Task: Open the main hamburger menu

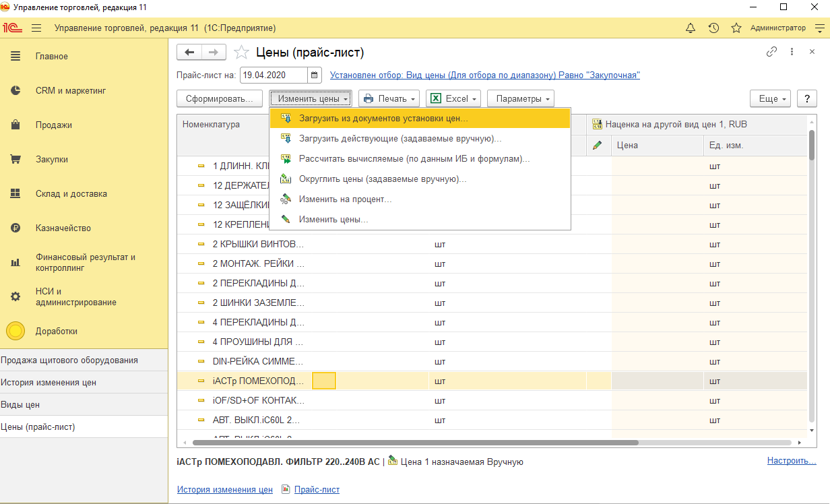Action: pyautogui.click(x=36, y=28)
